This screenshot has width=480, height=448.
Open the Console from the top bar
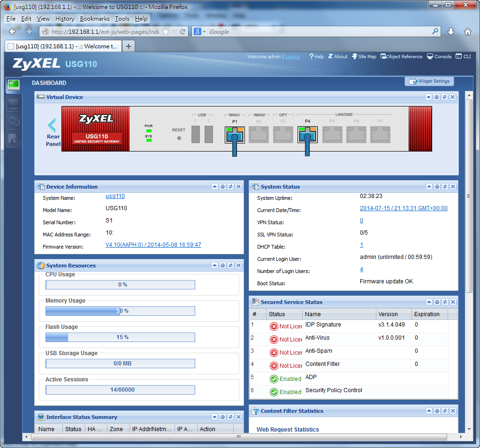click(439, 57)
